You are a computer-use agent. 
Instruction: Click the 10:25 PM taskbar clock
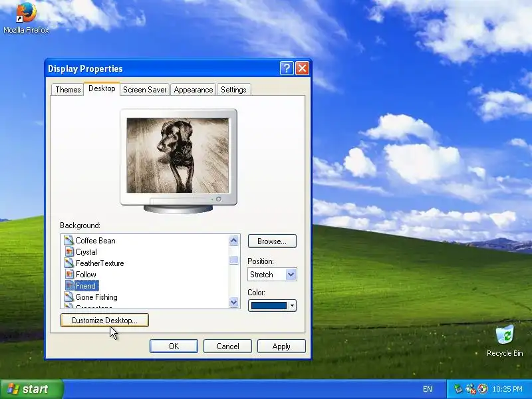pos(507,389)
